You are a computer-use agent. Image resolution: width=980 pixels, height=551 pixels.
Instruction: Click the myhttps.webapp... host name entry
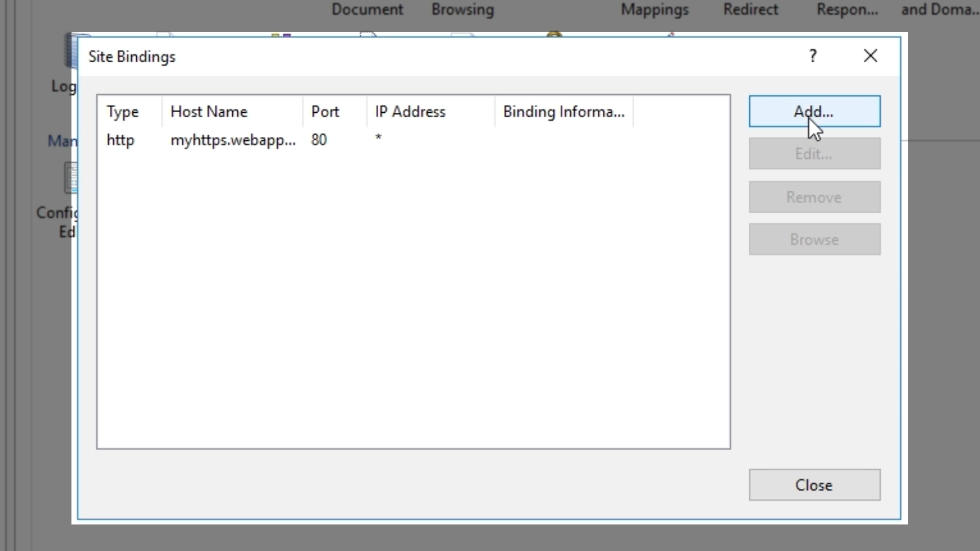coord(233,140)
